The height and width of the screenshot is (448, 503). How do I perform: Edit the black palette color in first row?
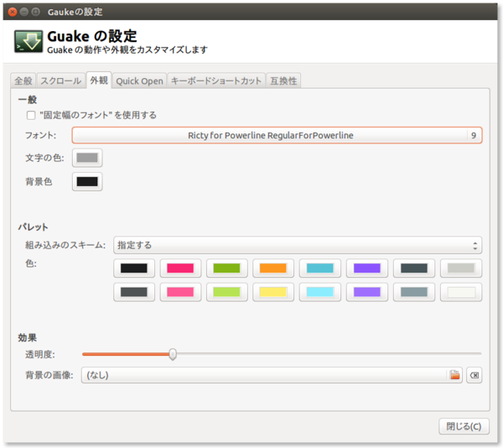point(134,268)
